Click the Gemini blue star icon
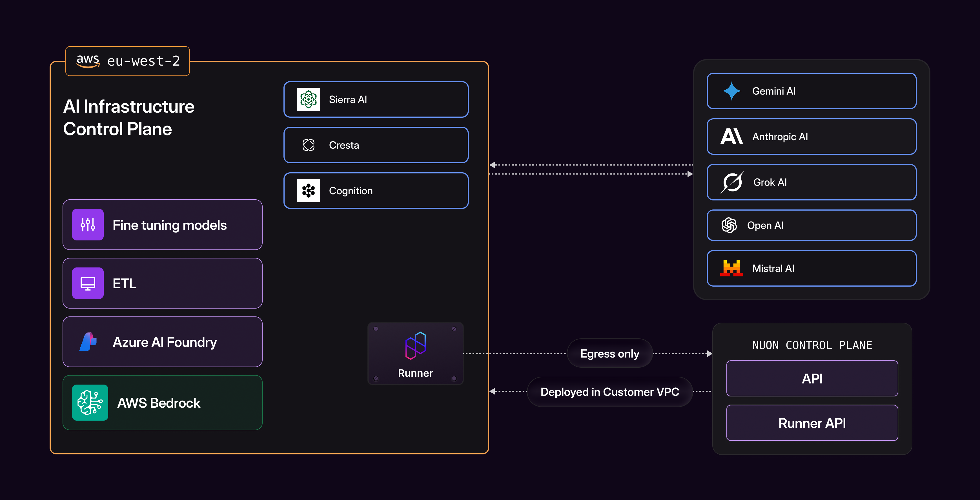Image resolution: width=980 pixels, height=500 pixels. (x=731, y=91)
